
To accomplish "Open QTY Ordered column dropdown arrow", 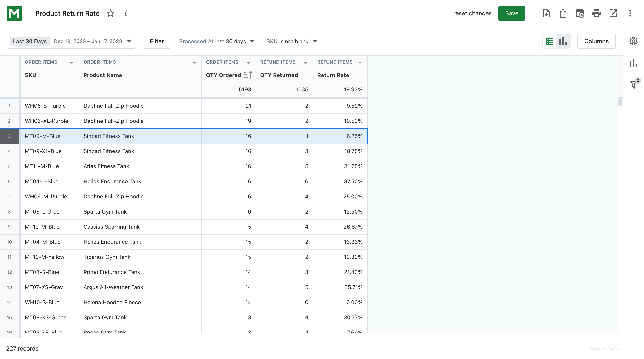I will [248, 63].
